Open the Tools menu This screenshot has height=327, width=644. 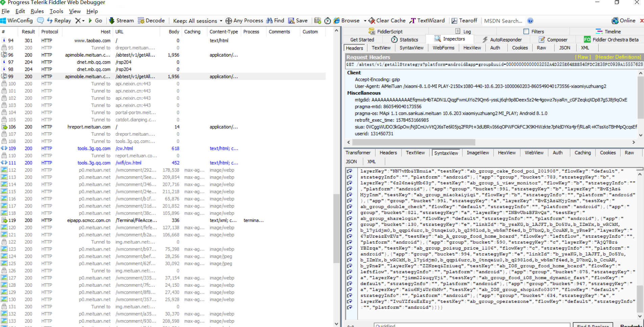[x=56, y=11]
